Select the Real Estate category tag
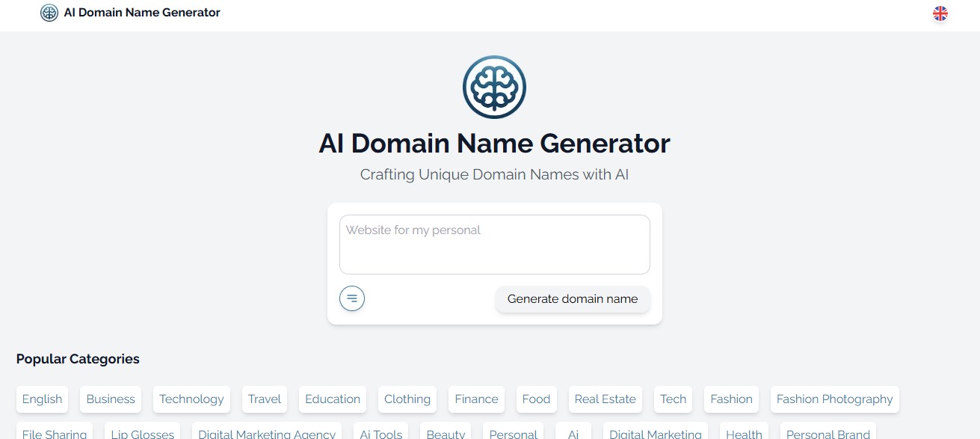 coord(605,399)
